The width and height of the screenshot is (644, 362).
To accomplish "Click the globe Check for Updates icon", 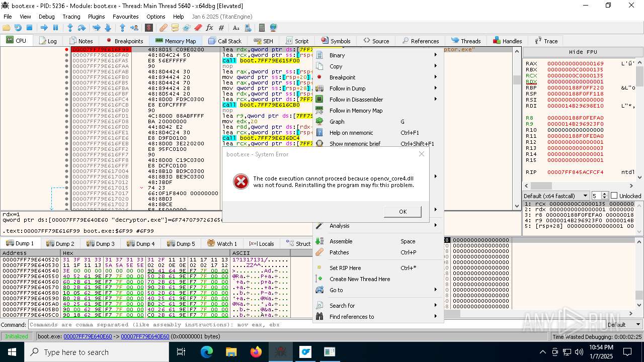I will pyautogui.click(x=273, y=28).
